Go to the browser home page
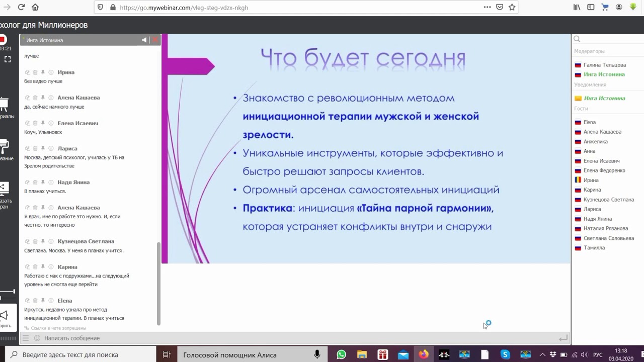This screenshot has height=362, width=644. (x=35, y=7)
